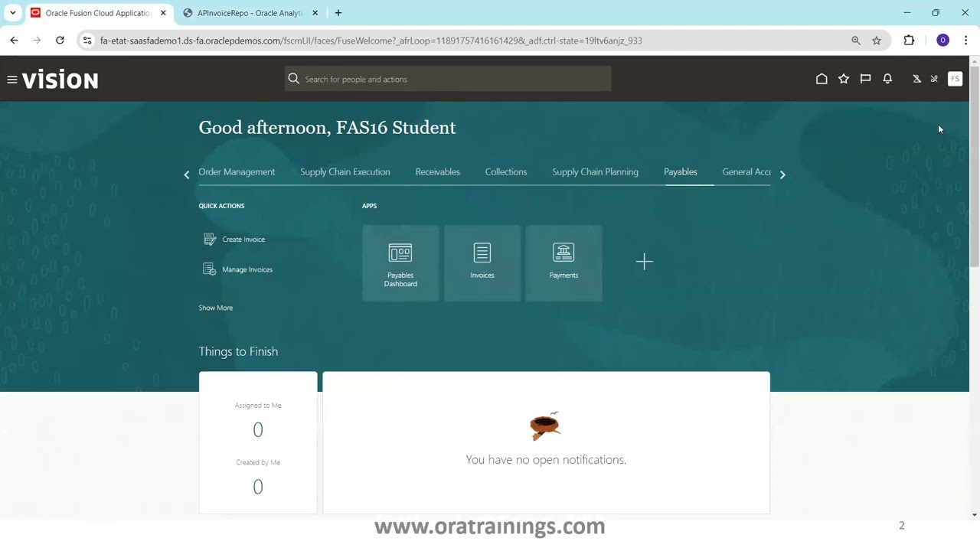The width and height of the screenshot is (980, 551).
Task: Click the crossed-out scissors-like header icon
Action: 934,79
